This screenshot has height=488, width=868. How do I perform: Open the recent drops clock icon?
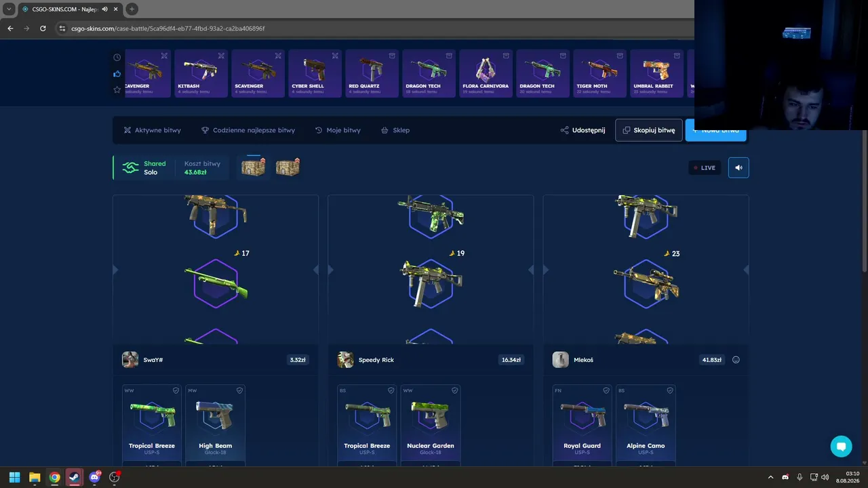(117, 58)
